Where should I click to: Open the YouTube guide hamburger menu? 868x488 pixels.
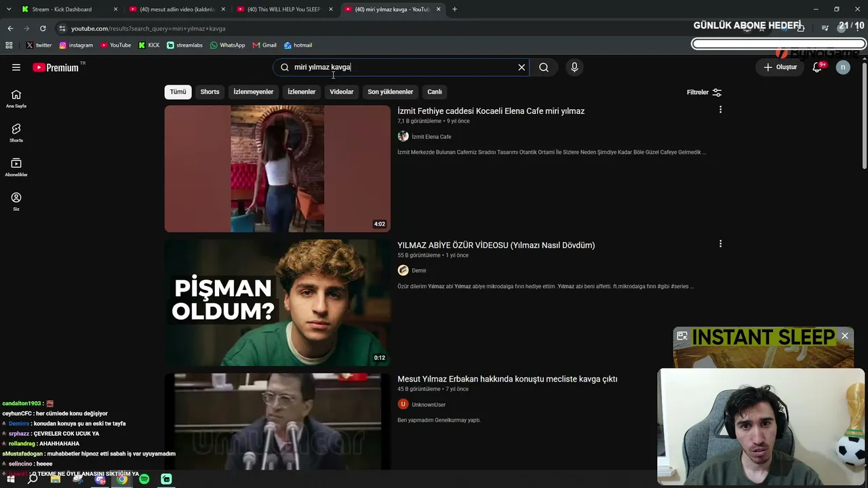16,67
